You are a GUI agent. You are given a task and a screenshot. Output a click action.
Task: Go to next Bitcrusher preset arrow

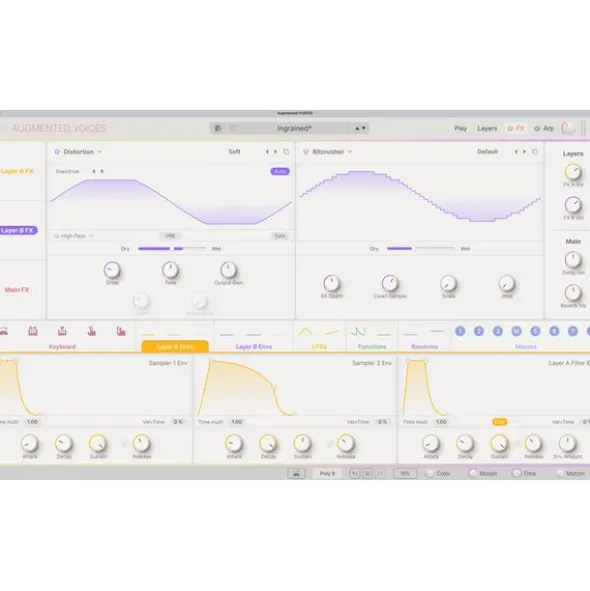524,152
